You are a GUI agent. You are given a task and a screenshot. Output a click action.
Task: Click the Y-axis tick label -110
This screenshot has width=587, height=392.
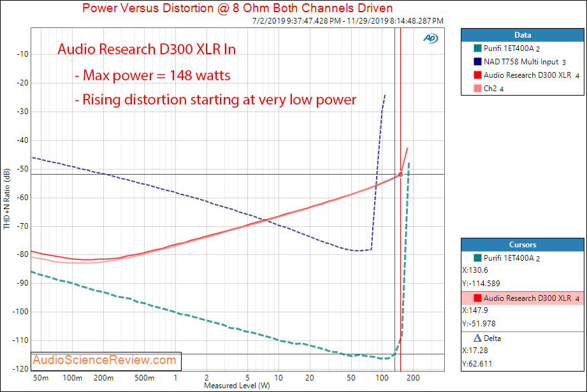point(20,340)
